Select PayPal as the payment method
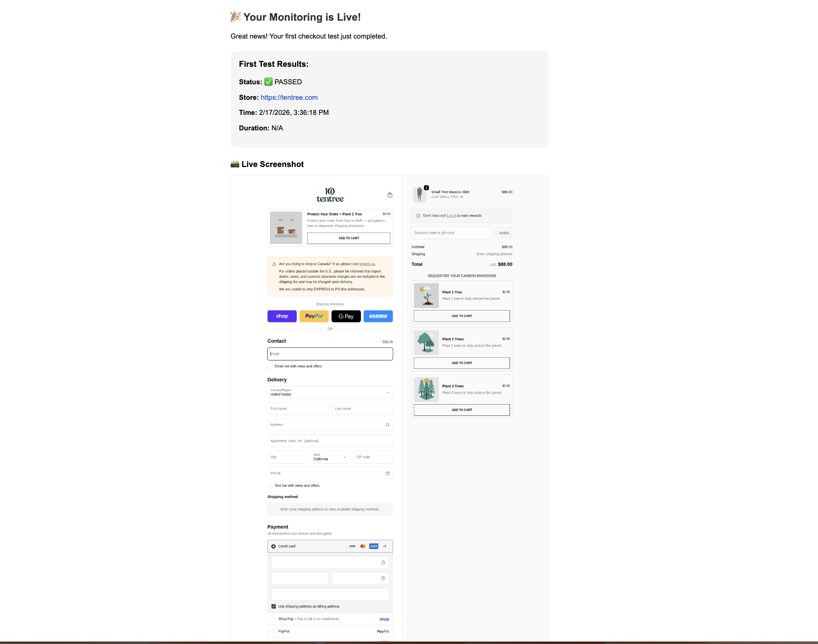818x644 pixels. (273, 631)
